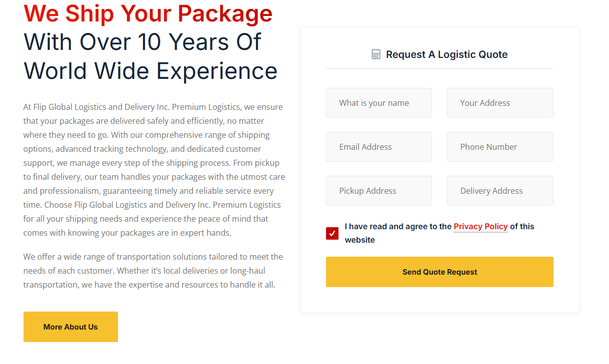Click the "World Wide Experience" heading line
This screenshot has height=364, width=609.
pos(150,70)
